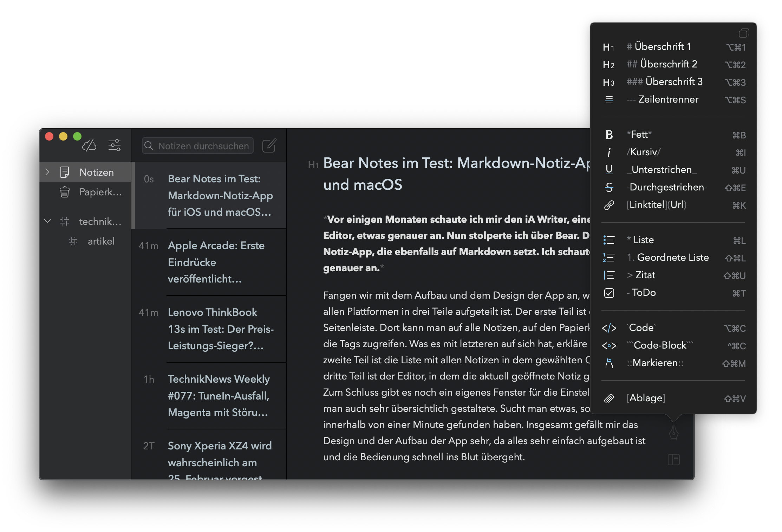Insert a Code-Block entry

click(x=673, y=345)
